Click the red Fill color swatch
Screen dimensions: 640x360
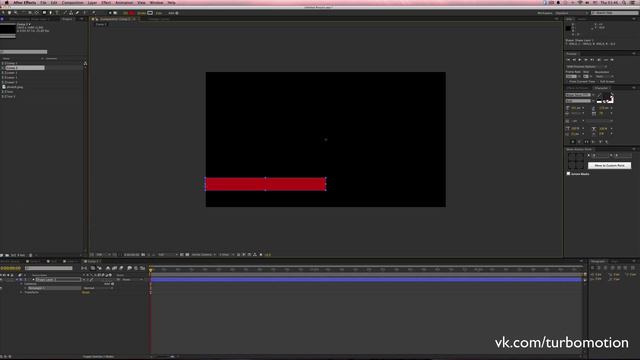pyautogui.click(x=132, y=13)
